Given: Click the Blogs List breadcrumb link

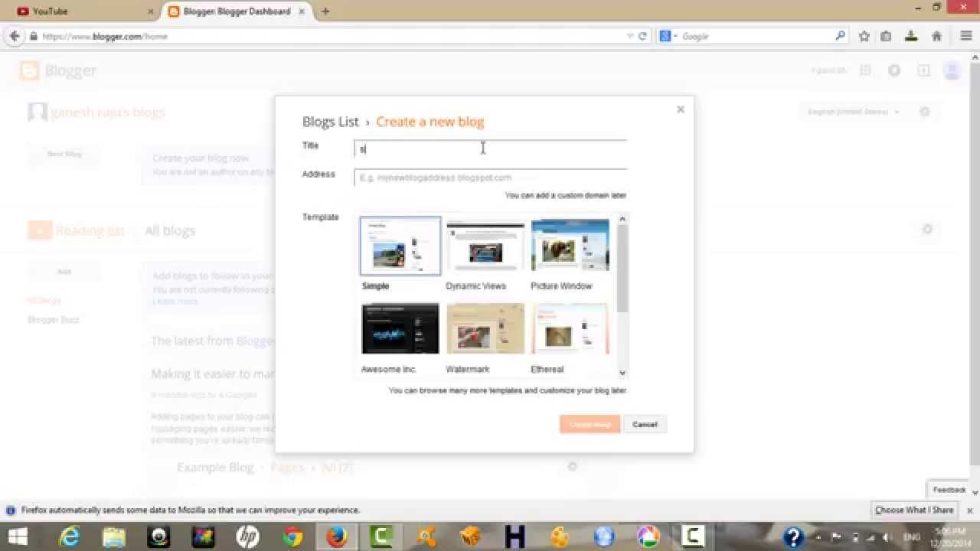Looking at the screenshot, I should coord(331,122).
